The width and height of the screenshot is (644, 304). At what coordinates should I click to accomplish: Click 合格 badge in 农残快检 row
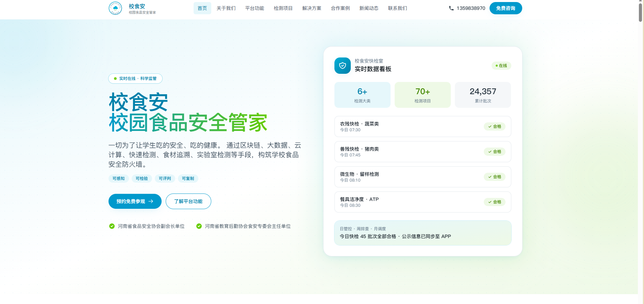click(x=495, y=126)
